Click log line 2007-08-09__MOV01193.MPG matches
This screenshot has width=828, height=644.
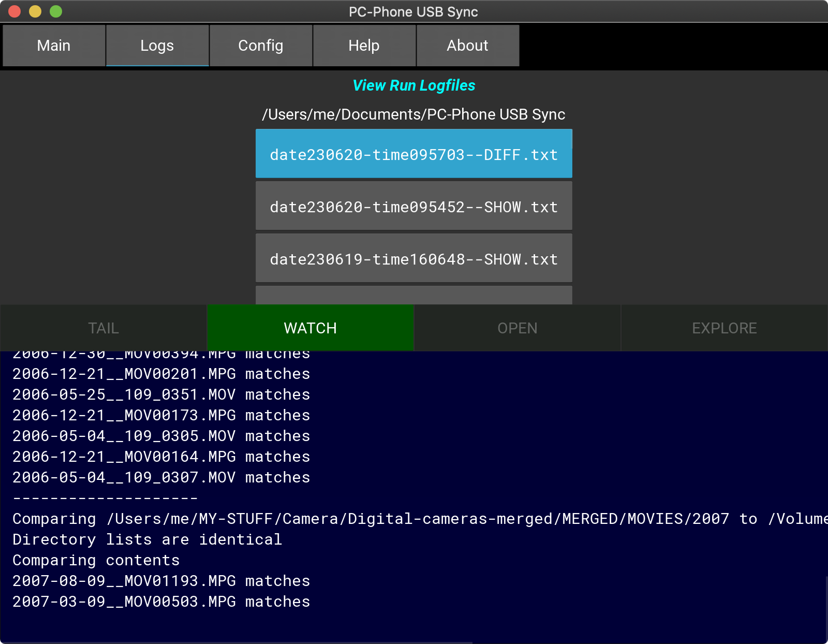point(161,581)
